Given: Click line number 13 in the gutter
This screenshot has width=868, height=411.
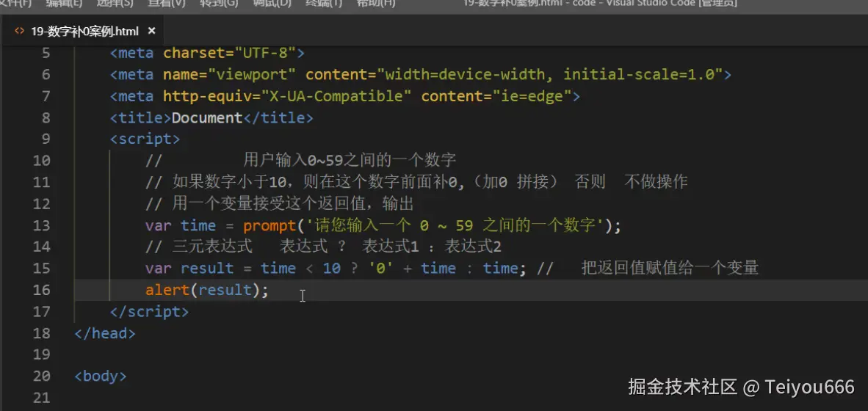Looking at the screenshot, I should [x=41, y=225].
